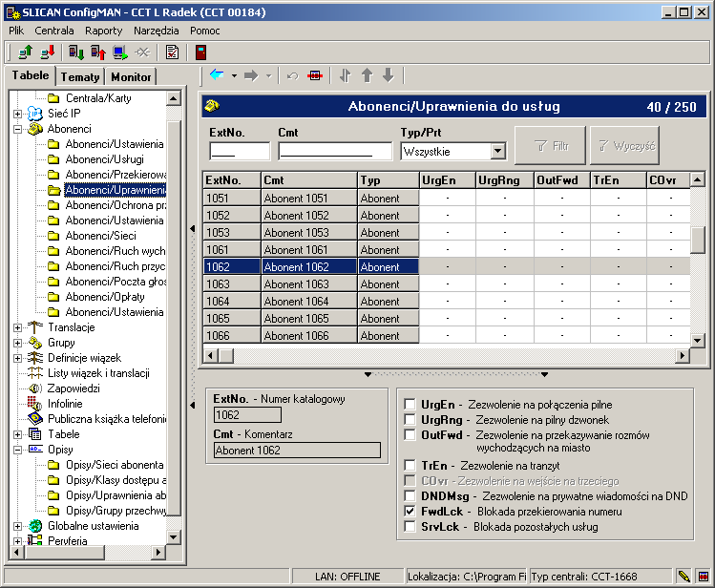Image resolution: width=715 pixels, height=588 pixels.
Task: Click the Cmt Komentarz field Abonent 1062
Action: (297, 451)
